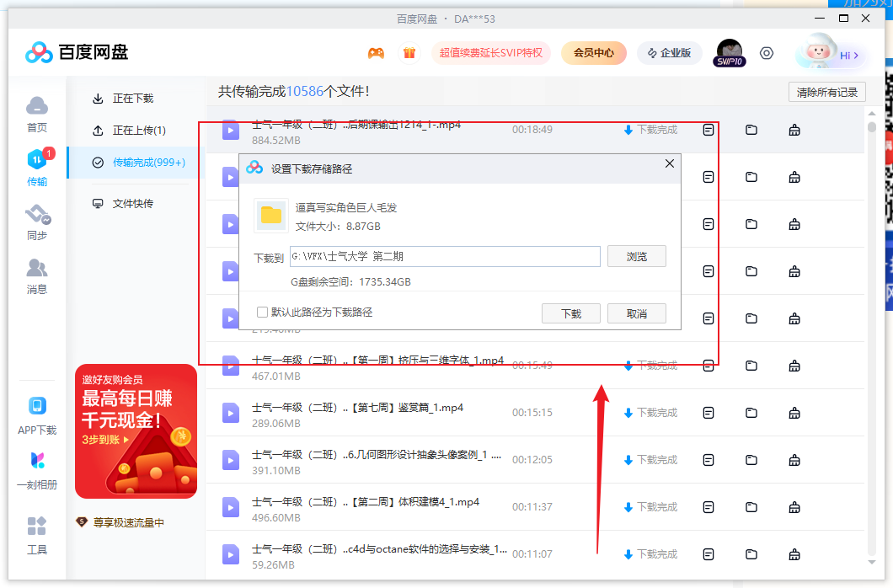This screenshot has width=893, height=588.
Task: Click the play thumbnail of 体积建模4_1.mp4
Action: pyautogui.click(x=229, y=507)
